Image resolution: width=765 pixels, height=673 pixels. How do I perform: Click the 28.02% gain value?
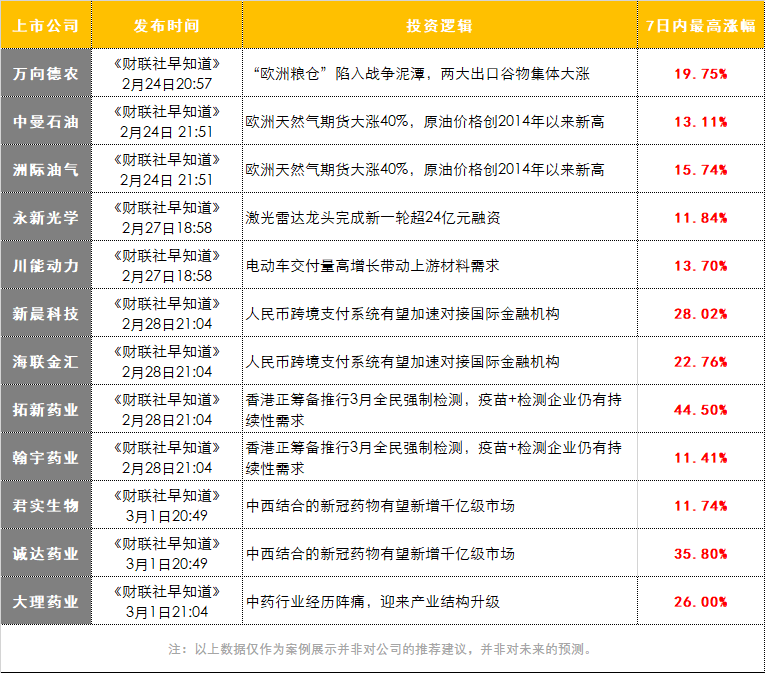[701, 314]
